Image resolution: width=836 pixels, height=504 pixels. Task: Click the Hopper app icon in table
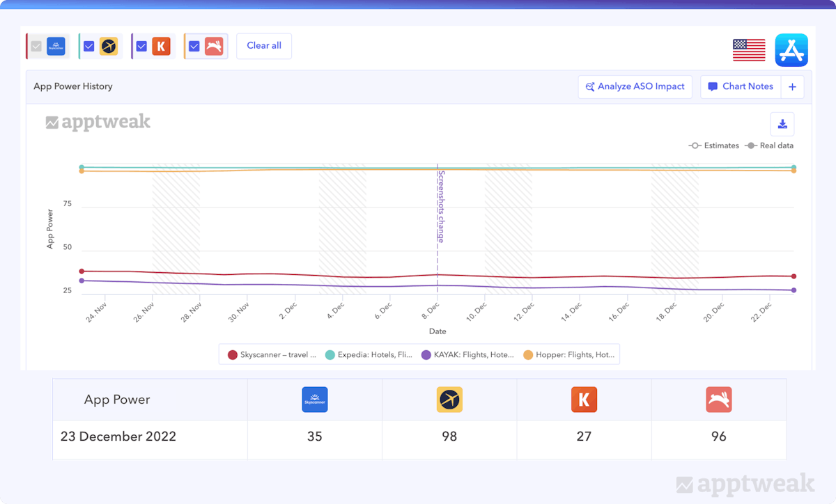(x=718, y=400)
